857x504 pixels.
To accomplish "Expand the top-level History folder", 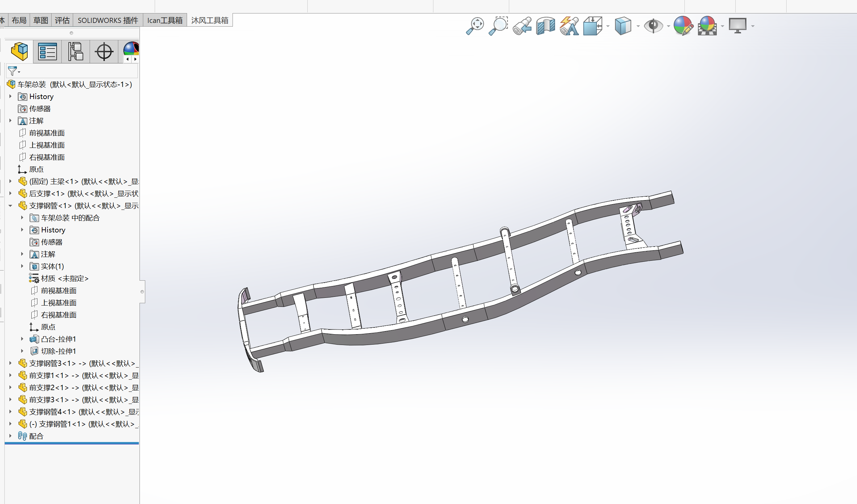I will [x=10, y=97].
